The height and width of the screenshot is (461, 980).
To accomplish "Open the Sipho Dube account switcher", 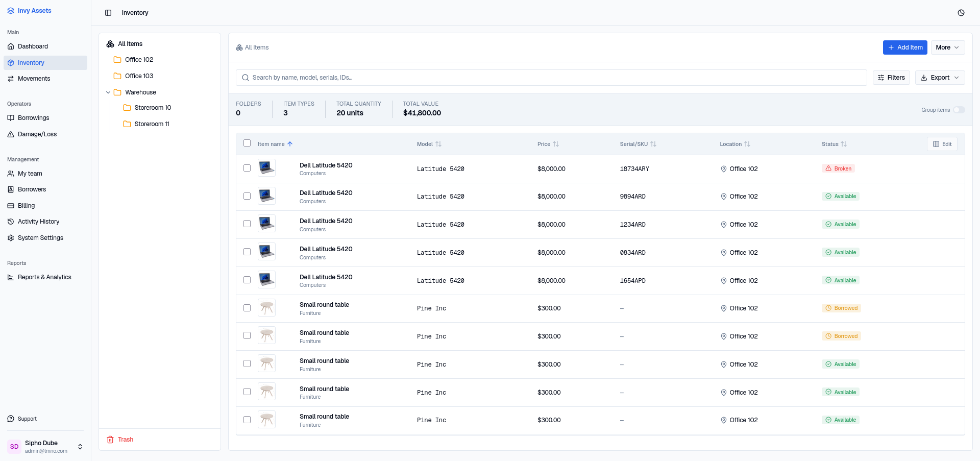I will click(x=45, y=447).
